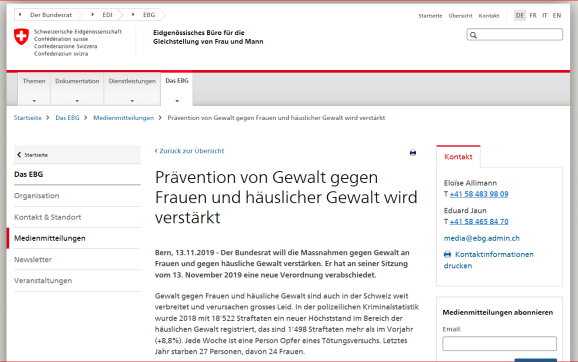
Task: Click the sidebar Startseite back link
Action: tap(77, 155)
